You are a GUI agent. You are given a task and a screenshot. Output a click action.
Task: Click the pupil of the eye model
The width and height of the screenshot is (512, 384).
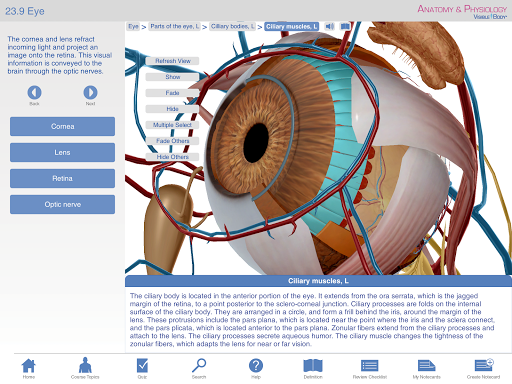[x=256, y=142]
